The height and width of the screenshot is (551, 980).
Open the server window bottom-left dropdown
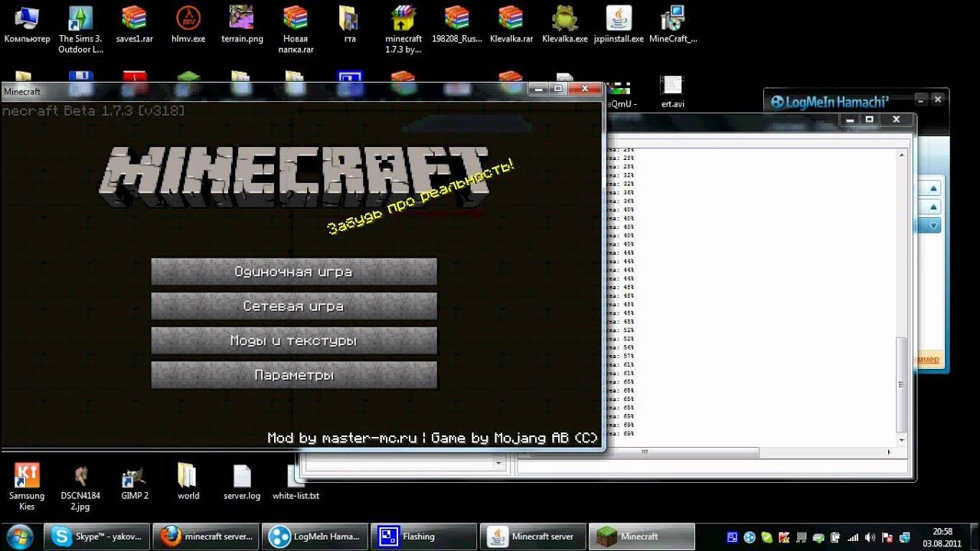tap(499, 463)
